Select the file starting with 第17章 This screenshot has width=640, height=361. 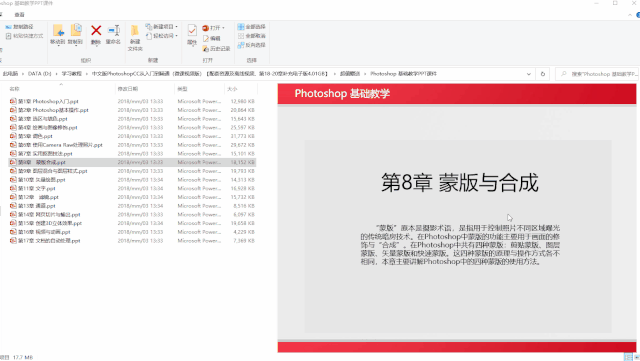[x=49, y=241]
